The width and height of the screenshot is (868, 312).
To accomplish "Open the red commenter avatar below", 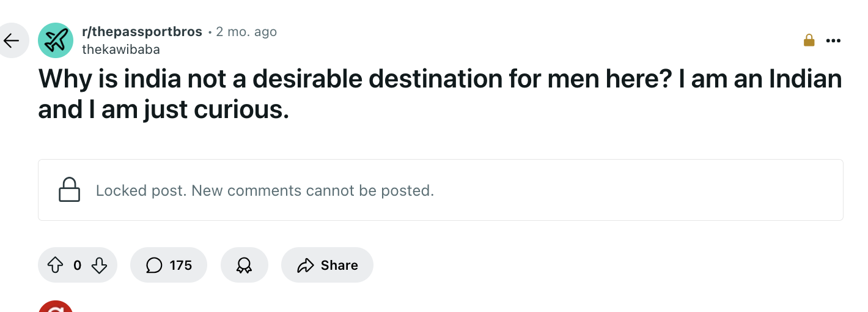I will click(56, 306).
